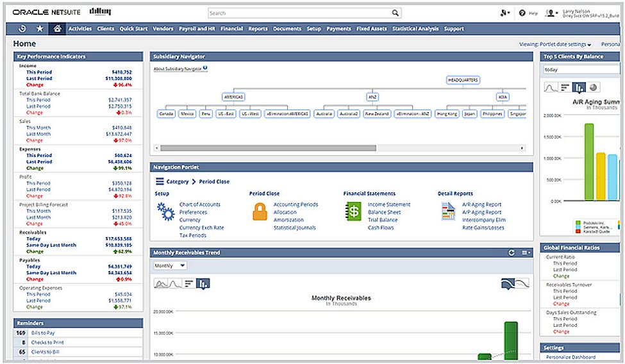625x364 pixels.
Task: Click the Help question mark icon
Action: [522, 13]
